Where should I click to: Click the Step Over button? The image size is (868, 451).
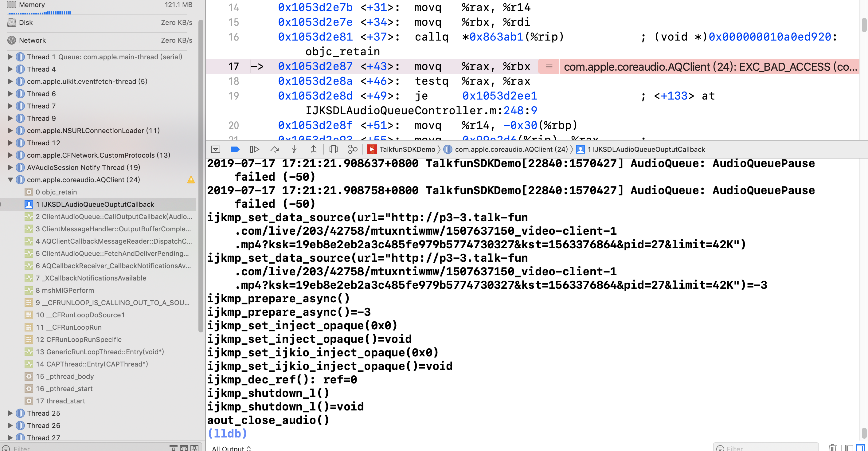[x=275, y=149]
